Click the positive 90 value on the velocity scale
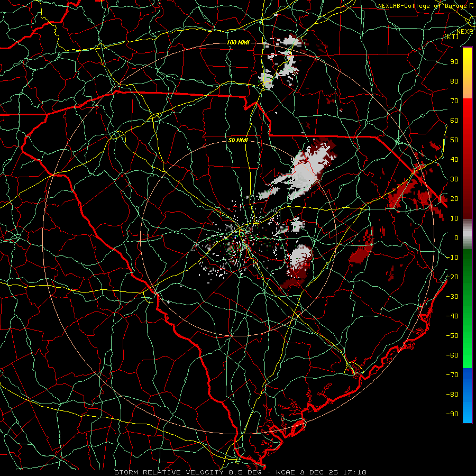Viewport: 476px width, 476px height. tap(454, 62)
